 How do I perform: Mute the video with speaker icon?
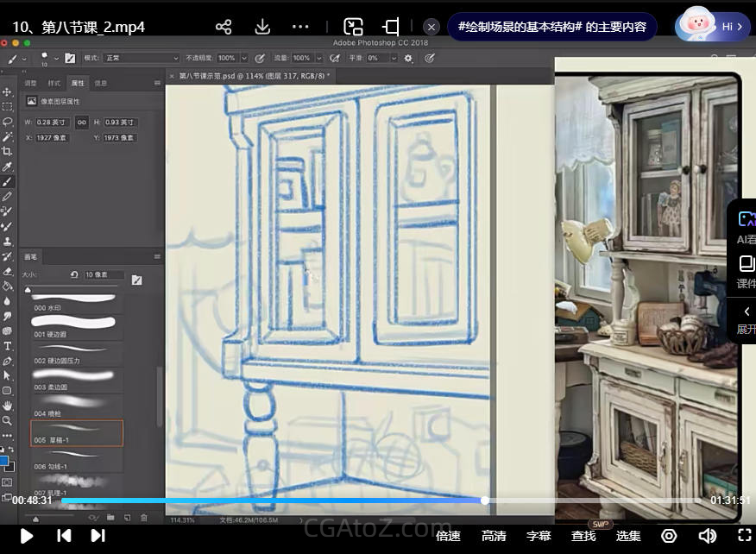click(707, 536)
